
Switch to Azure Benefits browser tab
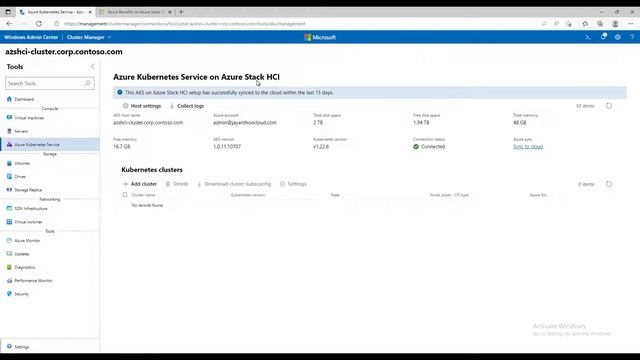click(136, 12)
